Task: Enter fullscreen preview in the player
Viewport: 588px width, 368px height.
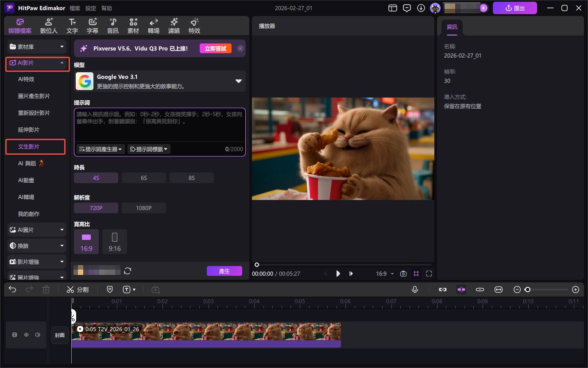Action: coord(429,274)
